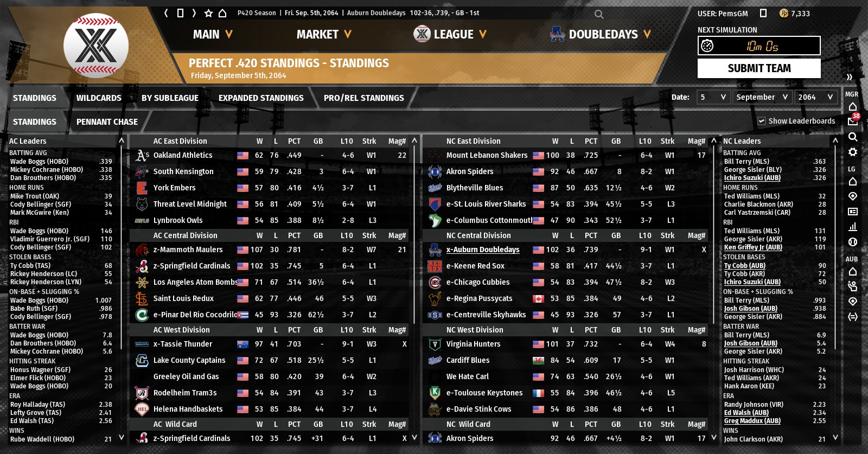Open the x-Auburn Doubledays team link
The width and height of the screenshot is (868, 454).
click(483, 250)
